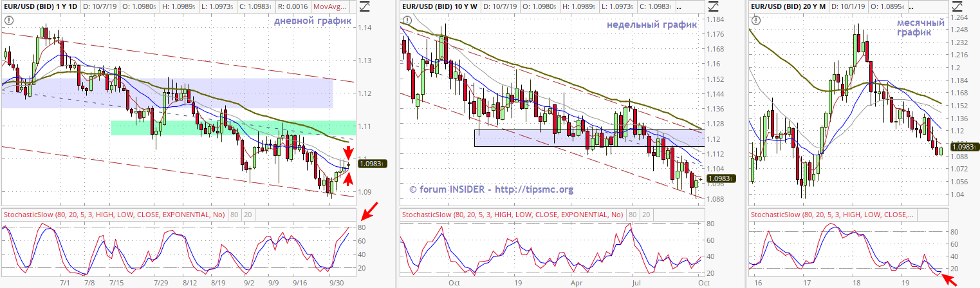Click the 1.0983 current price bubble on monthly axis
The image size is (980, 288).
click(x=966, y=147)
